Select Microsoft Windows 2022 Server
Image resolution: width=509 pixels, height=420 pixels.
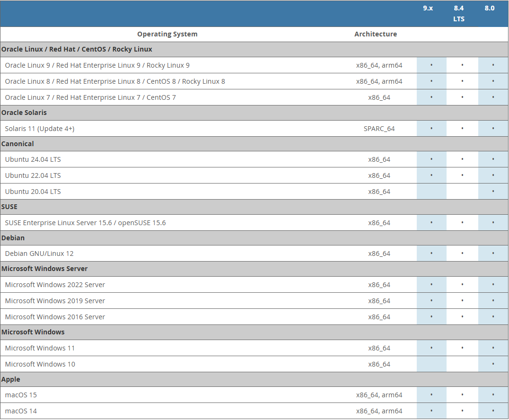(254, 285)
